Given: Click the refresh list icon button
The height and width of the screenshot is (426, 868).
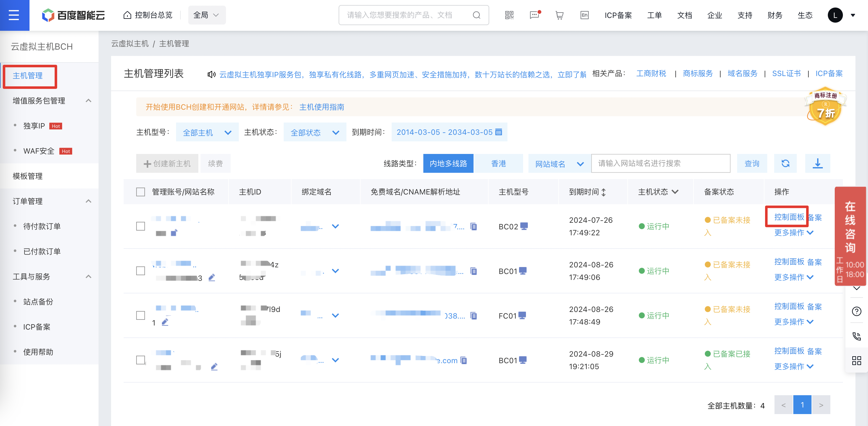Looking at the screenshot, I should coord(785,164).
